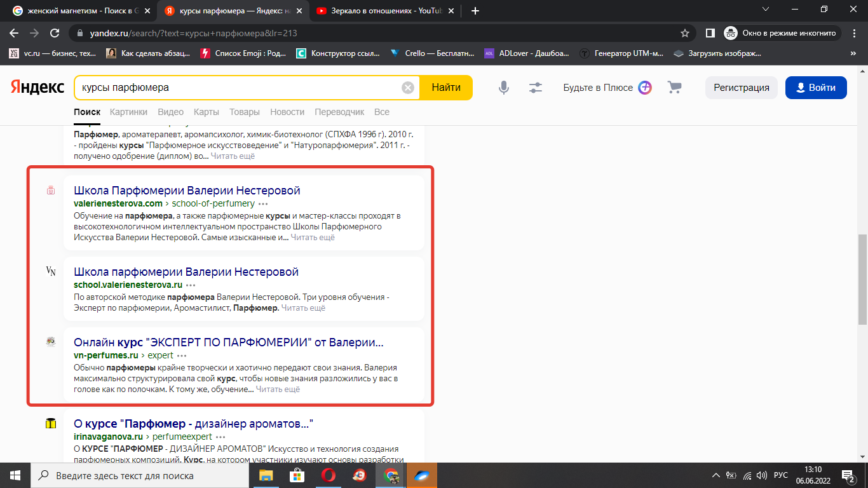Switch to the Видео search tab

tap(170, 112)
